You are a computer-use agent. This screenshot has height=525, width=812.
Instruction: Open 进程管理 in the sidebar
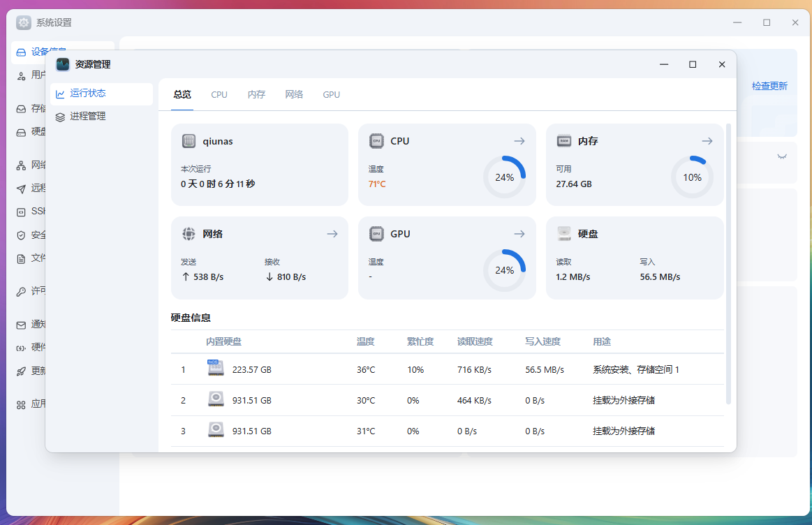coord(87,117)
